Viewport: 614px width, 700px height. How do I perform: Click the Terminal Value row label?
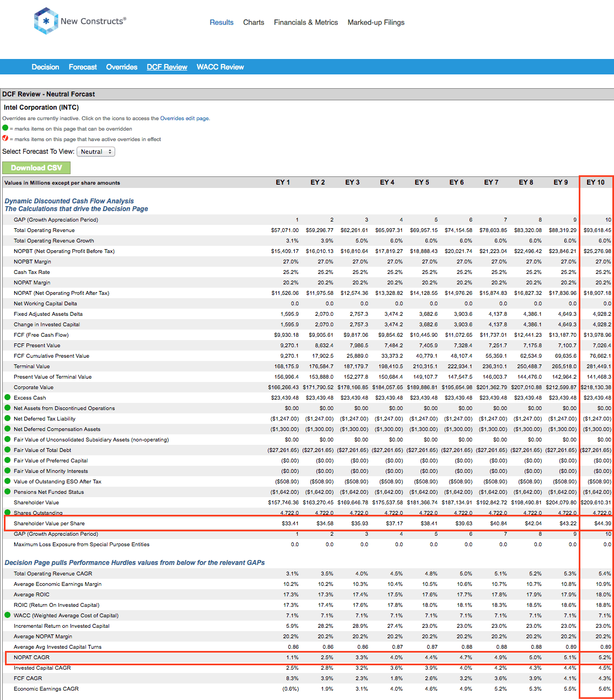tap(31, 366)
